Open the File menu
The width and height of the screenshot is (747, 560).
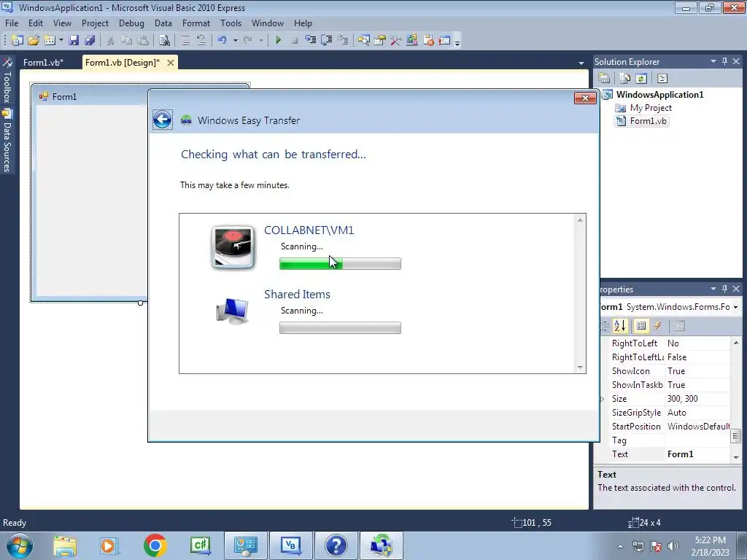(12, 23)
